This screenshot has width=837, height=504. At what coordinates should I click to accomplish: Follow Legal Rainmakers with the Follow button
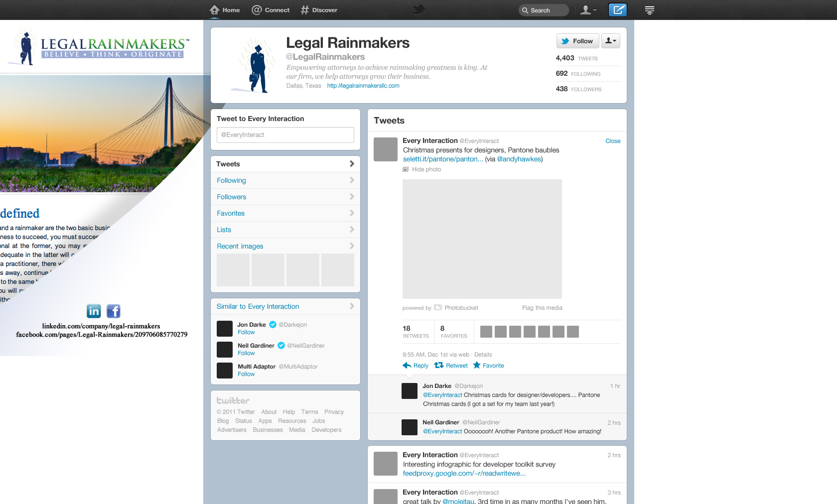click(577, 41)
